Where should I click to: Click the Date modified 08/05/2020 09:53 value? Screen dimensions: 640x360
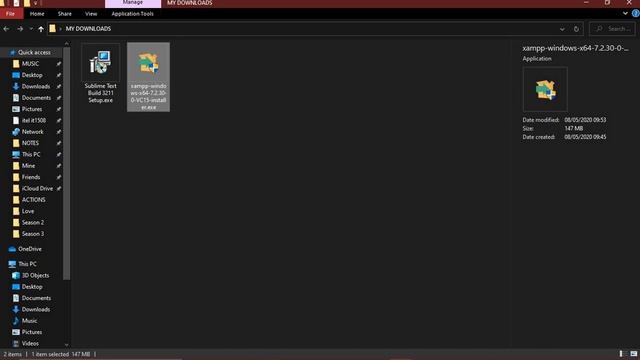point(585,120)
